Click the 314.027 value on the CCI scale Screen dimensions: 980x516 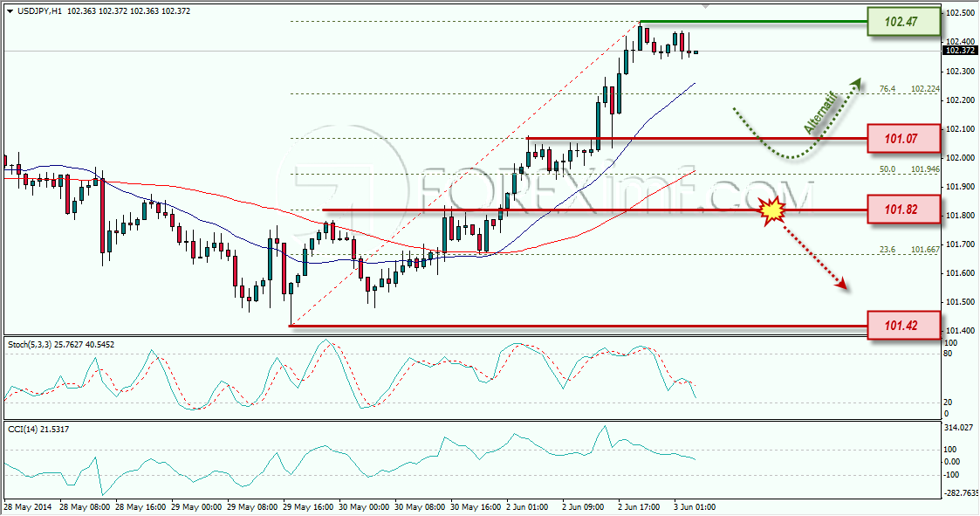959,428
